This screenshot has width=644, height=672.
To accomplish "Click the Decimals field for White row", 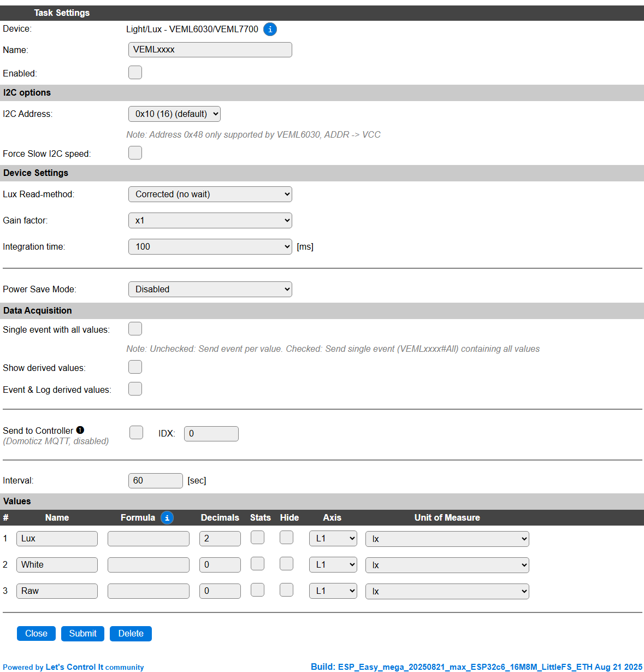I will point(220,565).
